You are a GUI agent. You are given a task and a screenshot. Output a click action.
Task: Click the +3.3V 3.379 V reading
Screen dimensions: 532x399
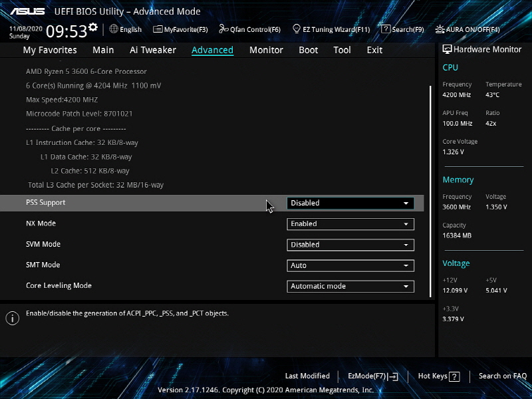pyautogui.click(x=453, y=319)
